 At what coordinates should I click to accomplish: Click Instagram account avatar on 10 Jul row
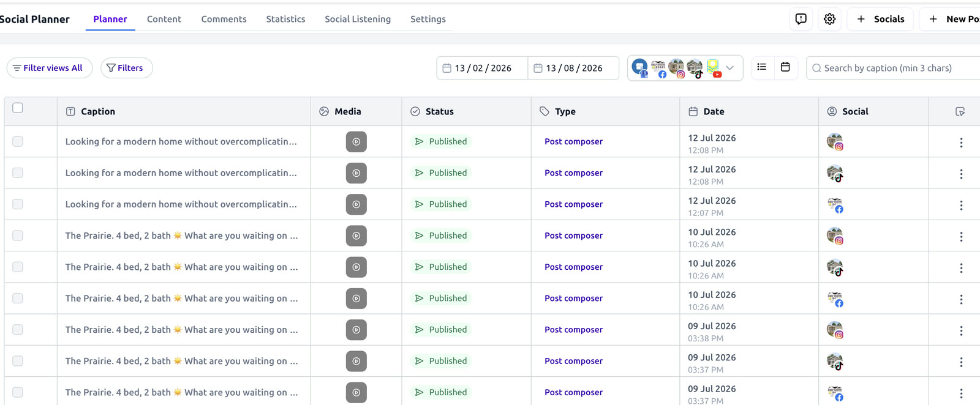[x=835, y=236]
